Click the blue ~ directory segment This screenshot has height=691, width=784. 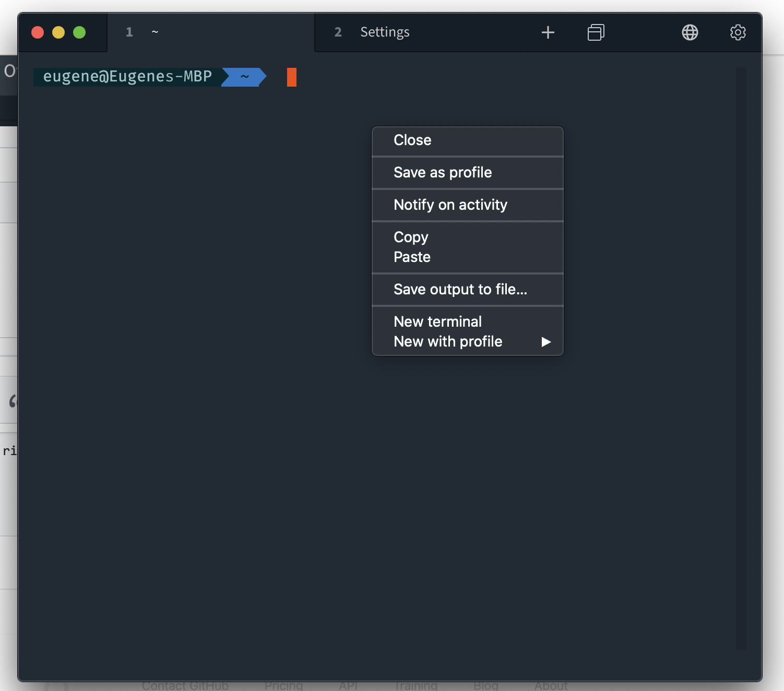pyautogui.click(x=244, y=77)
